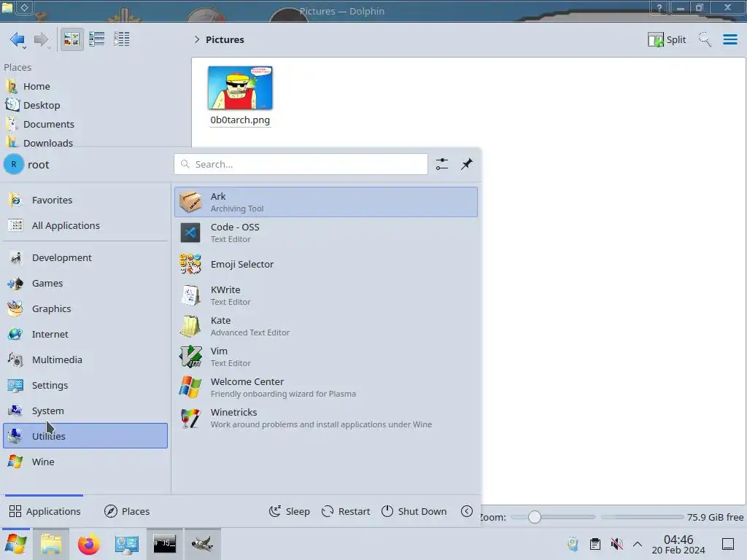Open Settings category
The image size is (747, 560).
(85, 385)
